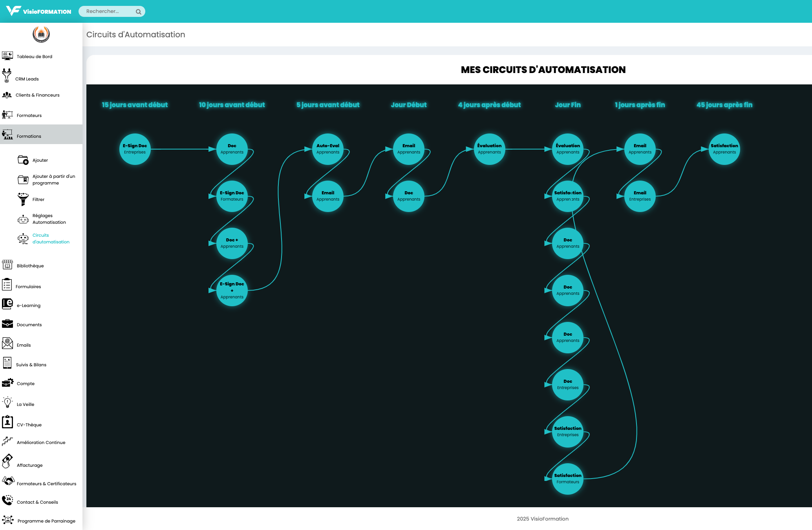The image size is (812, 530).
Task: Select E-Sign Doc Entreprises node
Action: (x=135, y=149)
